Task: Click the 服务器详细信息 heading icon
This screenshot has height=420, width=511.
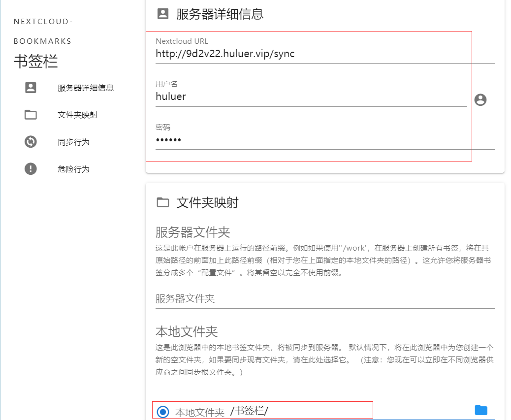Action: coord(163,14)
